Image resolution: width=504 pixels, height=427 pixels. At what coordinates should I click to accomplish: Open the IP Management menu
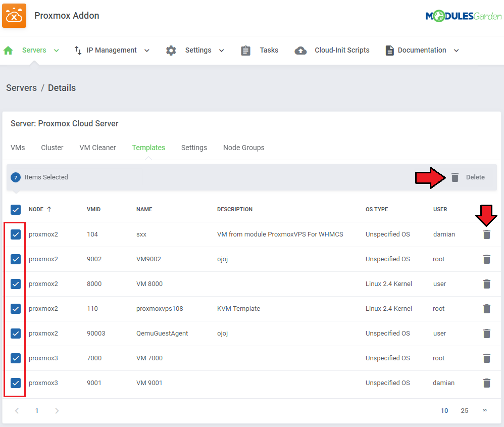112,50
